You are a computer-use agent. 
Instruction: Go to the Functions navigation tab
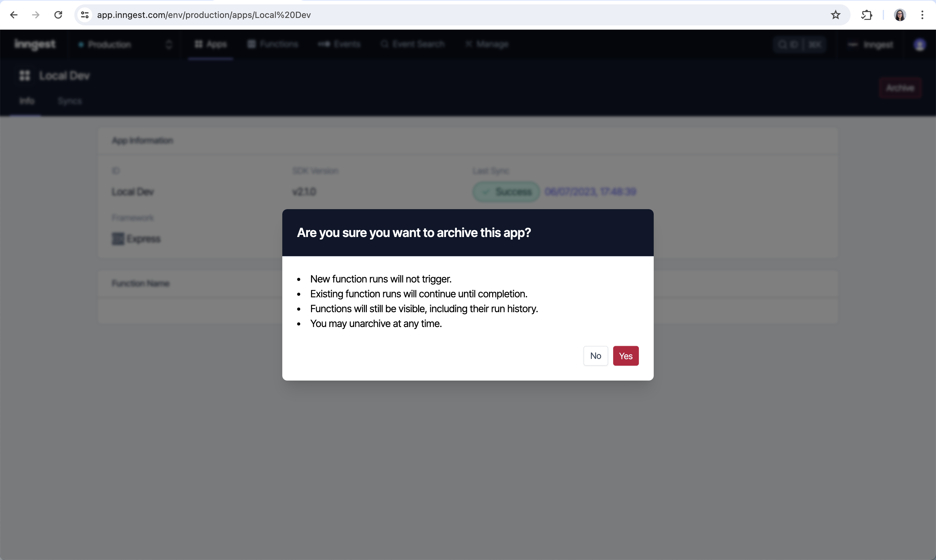(273, 44)
